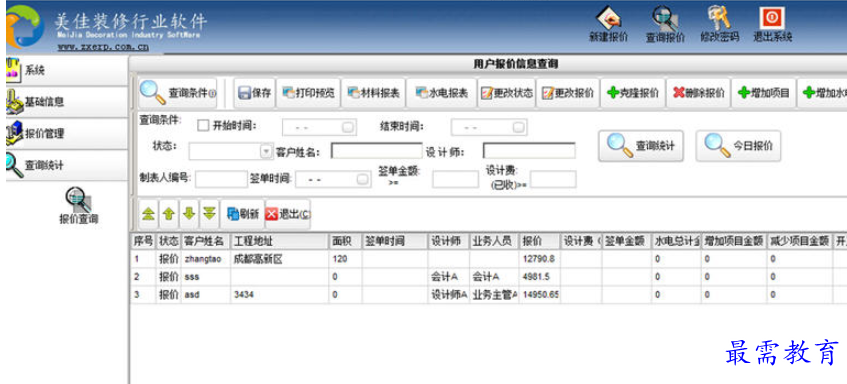Enable the 开始时间 checkbox

pos(203,126)
